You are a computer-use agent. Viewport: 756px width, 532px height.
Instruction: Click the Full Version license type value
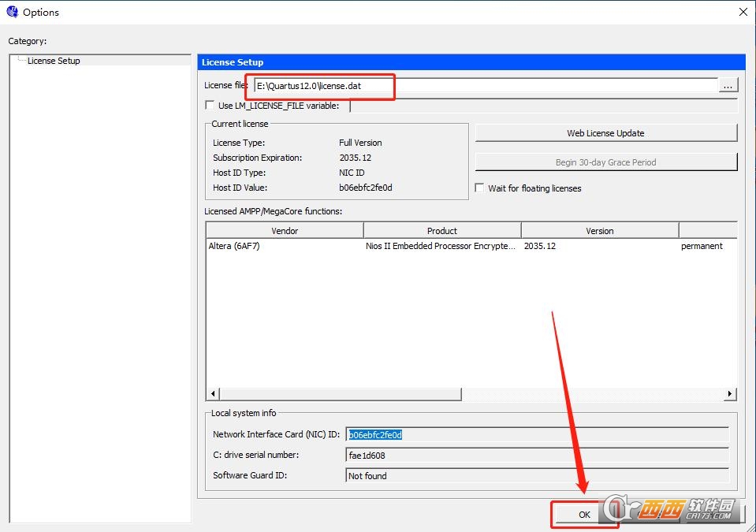(x=360, y=143)
